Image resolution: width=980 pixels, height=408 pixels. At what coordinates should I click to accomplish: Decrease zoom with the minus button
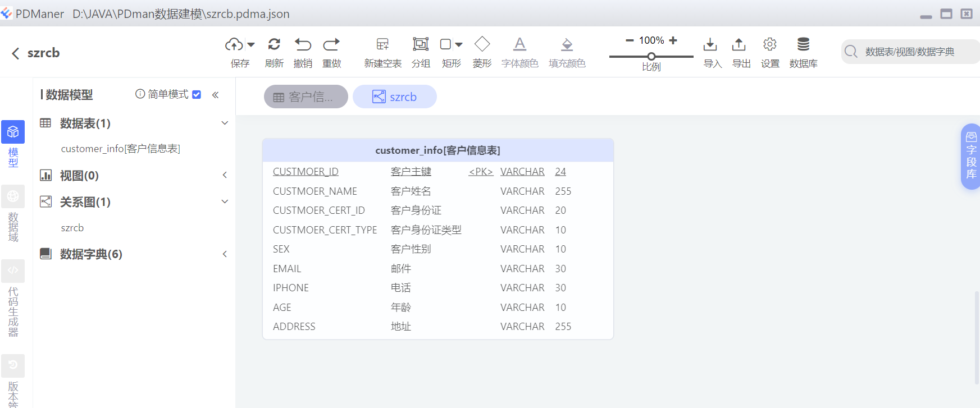(x=630, y=40)
